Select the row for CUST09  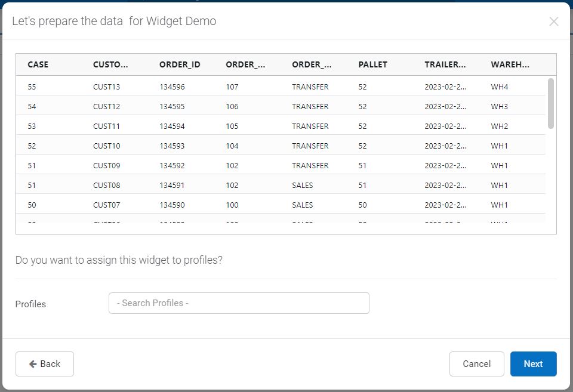tap(239, 165)
